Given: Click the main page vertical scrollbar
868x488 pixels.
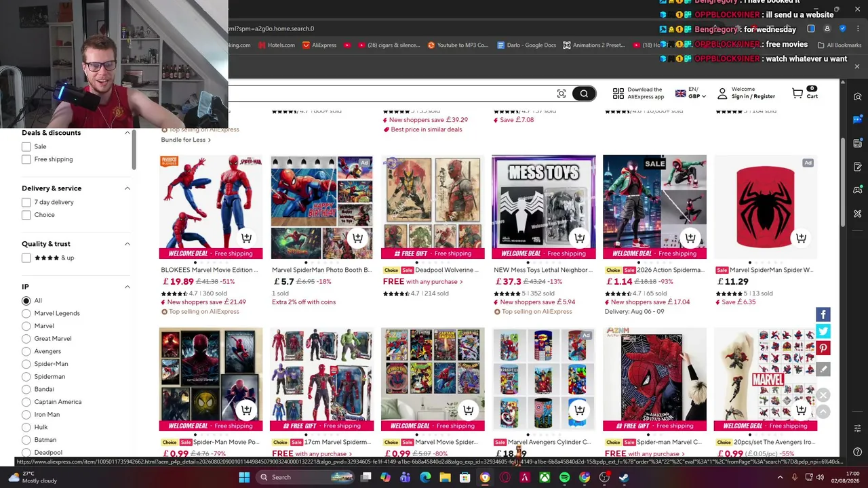Looking at the screenshot, I should tap(843, 183).
